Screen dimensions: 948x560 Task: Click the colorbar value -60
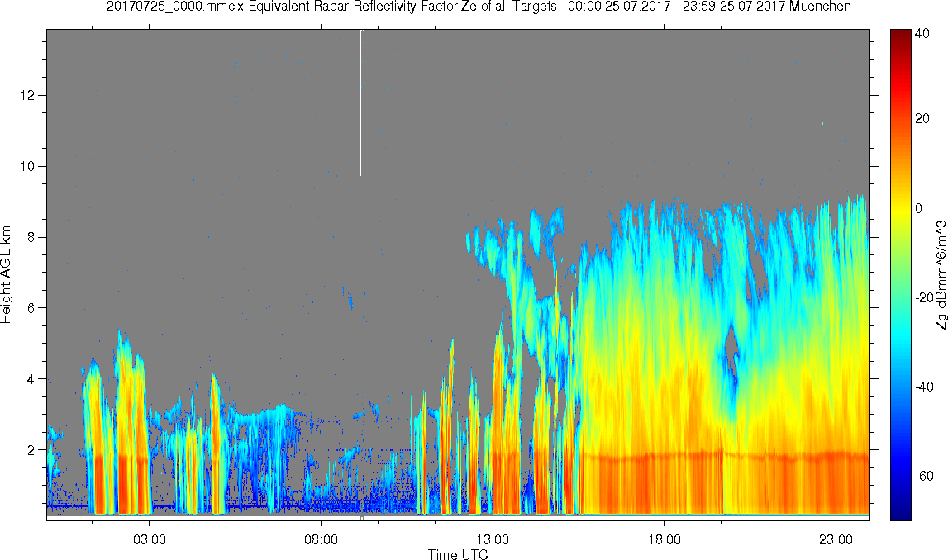[x=922, y=476]
